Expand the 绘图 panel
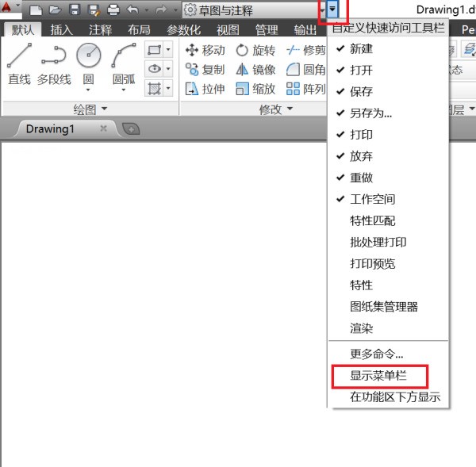Image resolution: width=476 pixels, height=467 pixels. coord(90,109)
